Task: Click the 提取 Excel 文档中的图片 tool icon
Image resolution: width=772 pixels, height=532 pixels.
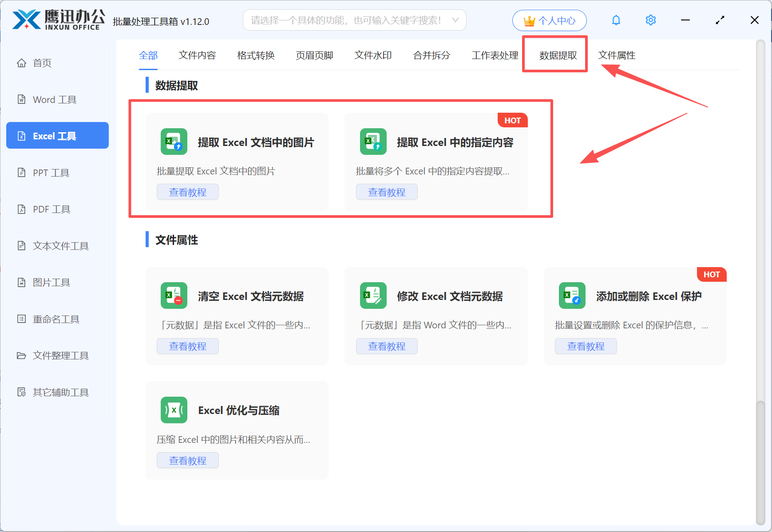Action: tap(174, 142)
